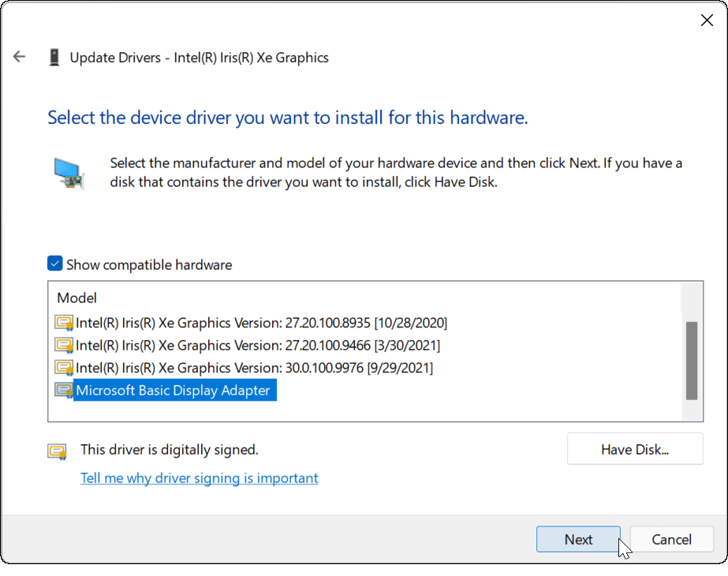Screen dimensions: 728x576
Task: Click the back arrow in the header
Action: 20,57
